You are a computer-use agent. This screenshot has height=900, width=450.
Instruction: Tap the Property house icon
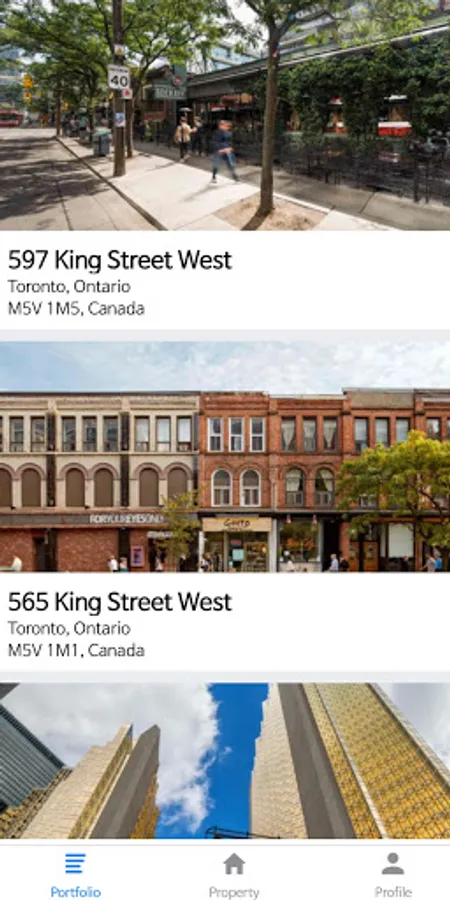(x=234, y=863)
